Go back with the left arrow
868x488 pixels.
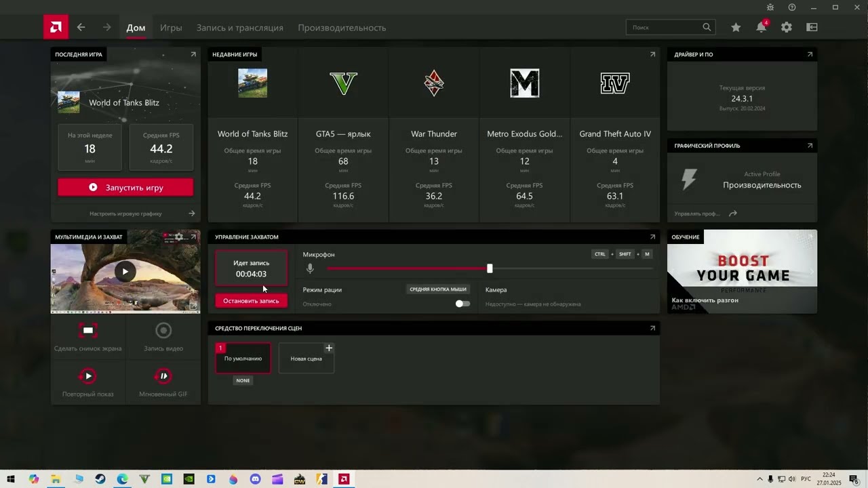(81, 28)
